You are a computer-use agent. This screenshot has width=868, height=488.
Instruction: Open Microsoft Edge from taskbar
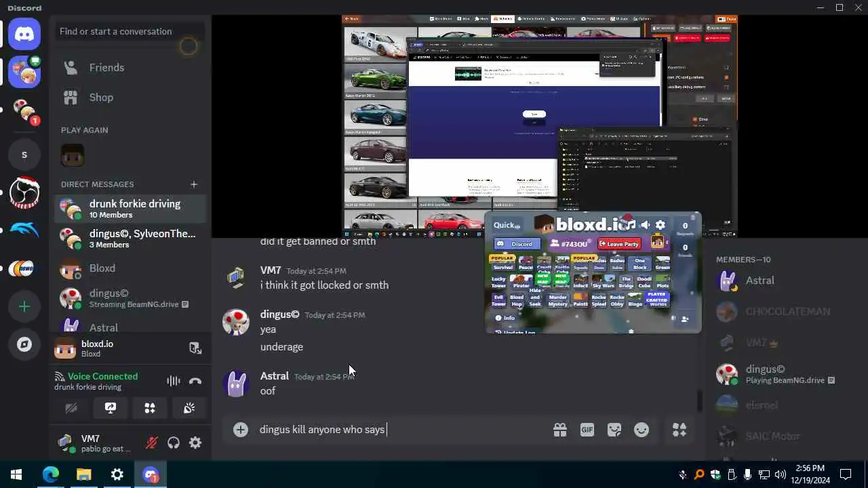[x=51, y=474]
